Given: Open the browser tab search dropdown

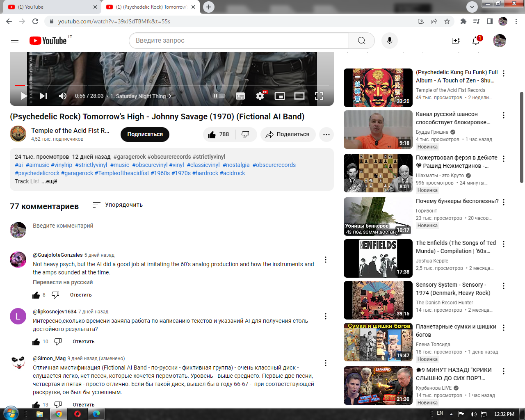Looking at the screenshot, I should pyautogui.click(x=472, y=7).
